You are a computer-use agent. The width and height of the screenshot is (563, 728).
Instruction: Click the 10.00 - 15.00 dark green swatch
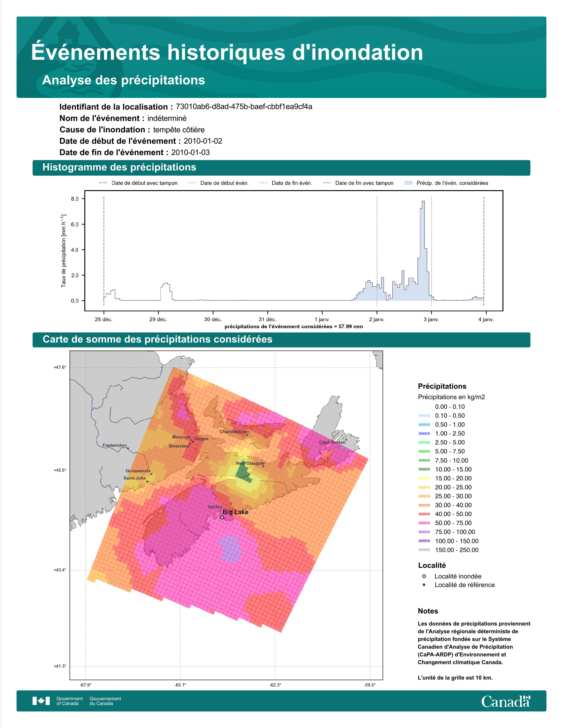pos(424,469)
